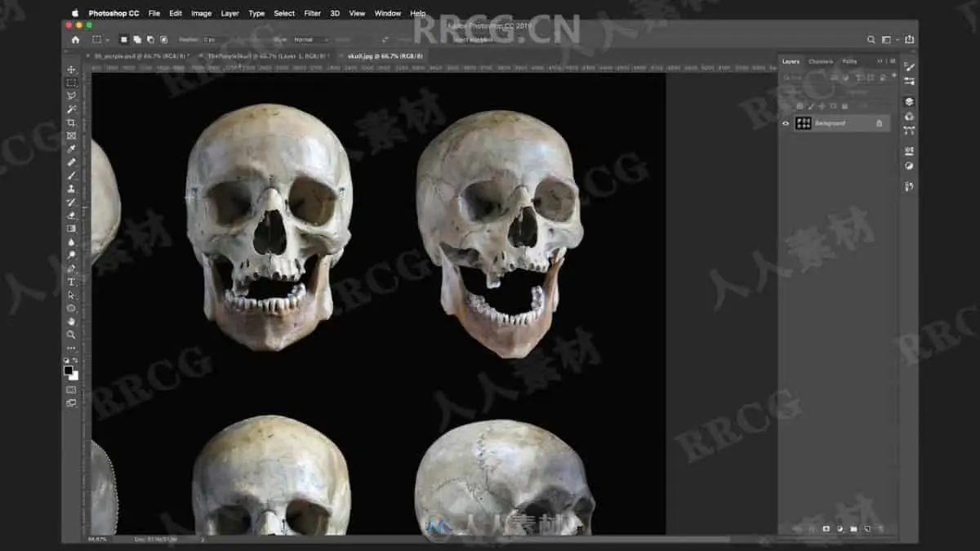Open the Edit menu
The height and width of the screenshot is (551, 980).
click(176, 13)
